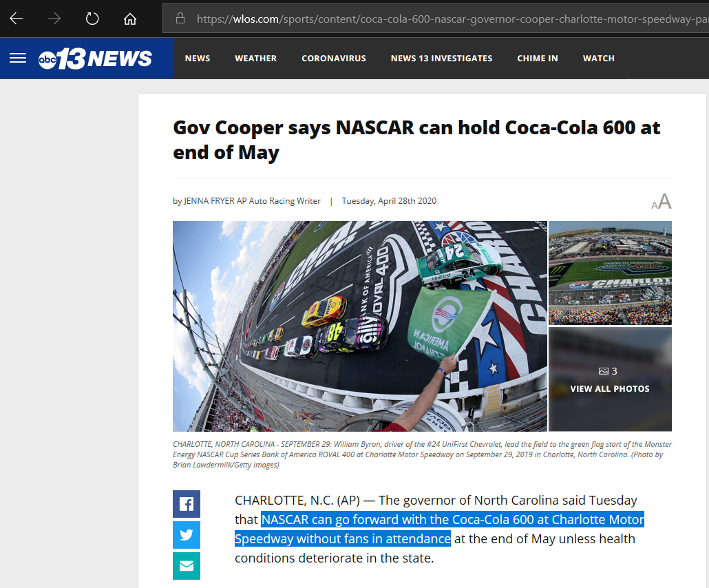Click the browser forward arrow
709x588 pixels.
[x=54, y=19]
